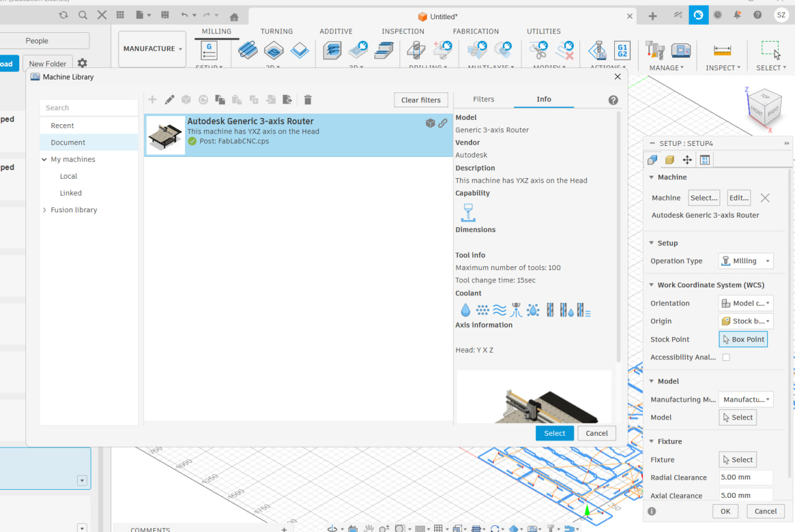Open the yellow Stock tab icon in Setup panel

670,160
